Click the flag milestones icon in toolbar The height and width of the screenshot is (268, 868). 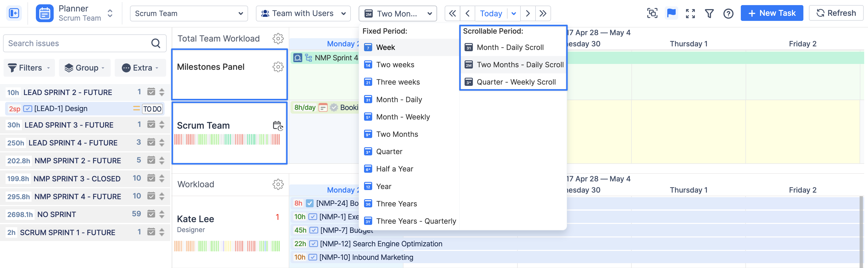(x=671, y=14)
